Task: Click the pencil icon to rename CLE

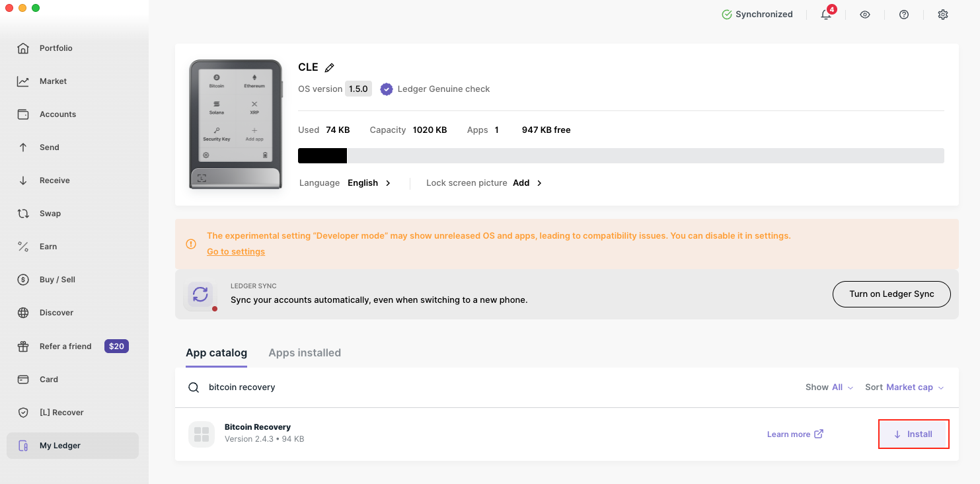Action: point(330,67)
